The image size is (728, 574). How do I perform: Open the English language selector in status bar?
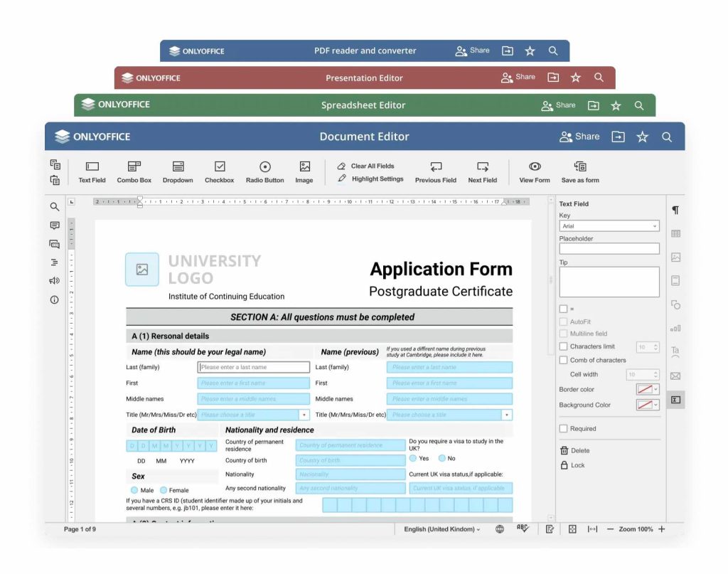point(442,529)
